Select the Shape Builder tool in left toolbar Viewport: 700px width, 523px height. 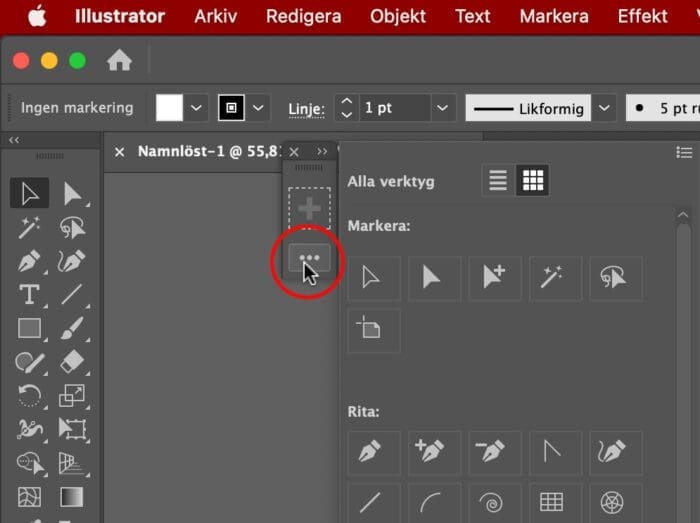(x=29, y=463)
